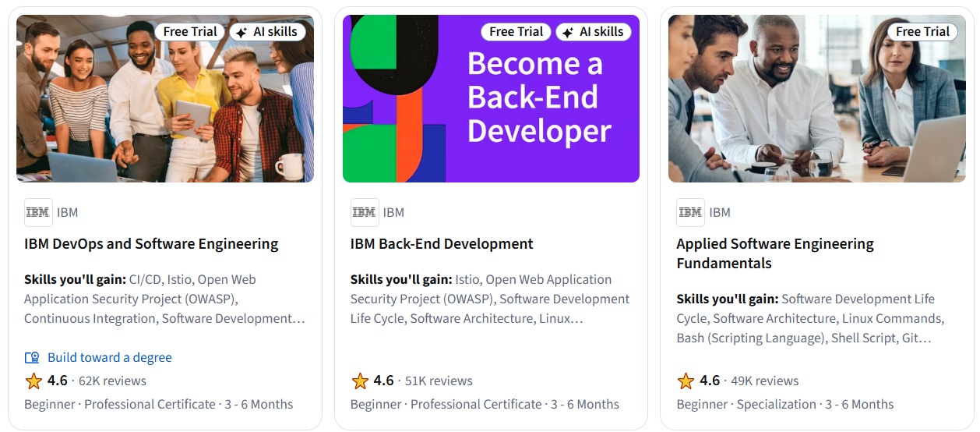
Task: Click IBM logo on Applied Software Engineering card
Action: 690,212
